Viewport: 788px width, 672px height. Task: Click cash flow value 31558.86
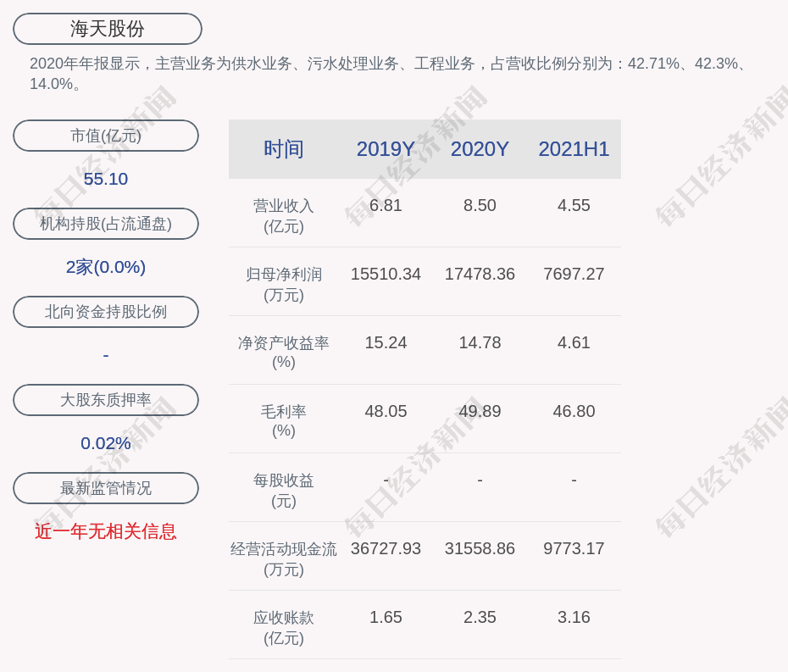480,548
